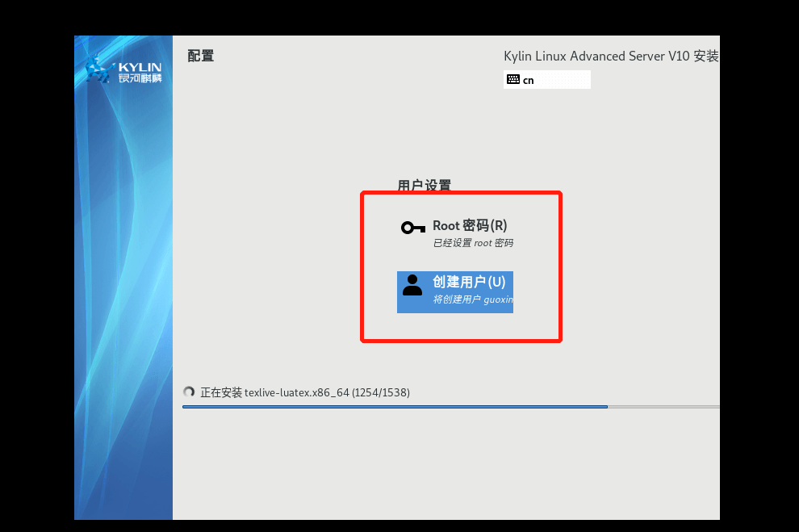Image resolution: width=799 pixels, height=532 pixels.
Task: Open the Root 密码(R) settings
Action: [470, 226]
